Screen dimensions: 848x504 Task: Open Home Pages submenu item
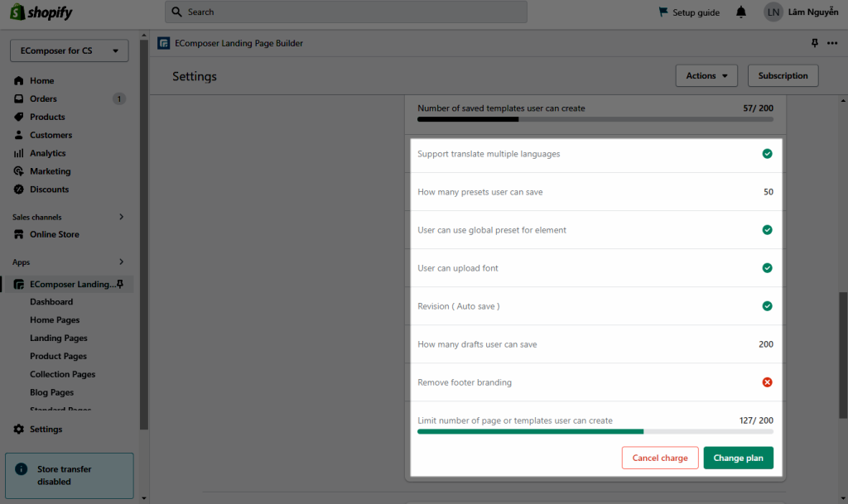pos(55,319)
